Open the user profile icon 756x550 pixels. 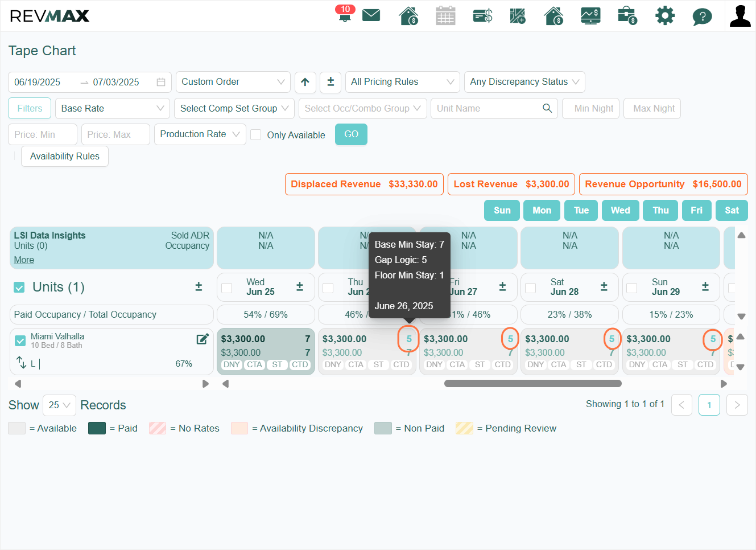pyautogui.click(x=740, y=16)
